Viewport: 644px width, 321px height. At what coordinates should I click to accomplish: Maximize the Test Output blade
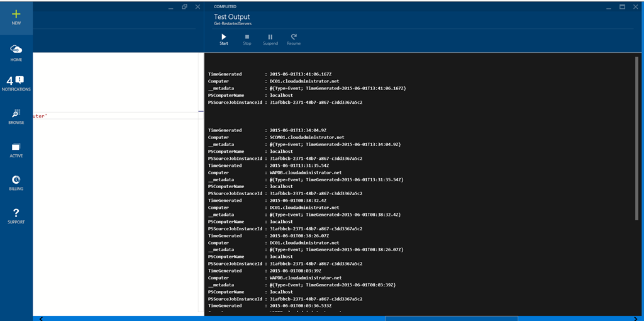(x=622, y=7)
